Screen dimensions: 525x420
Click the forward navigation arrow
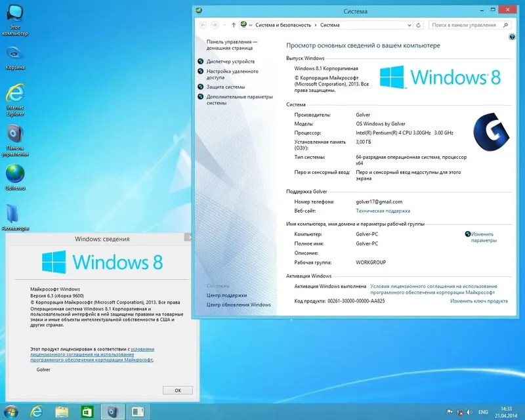215,24
